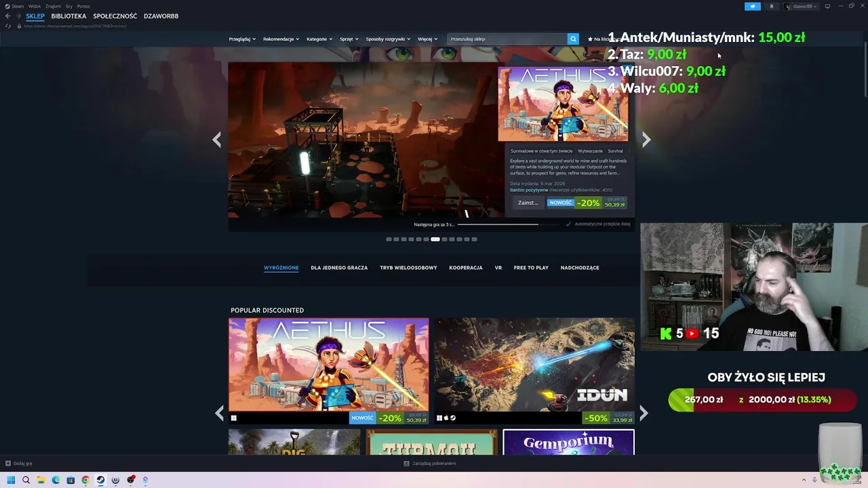Click the padlock icon beside the URL
This screenshot has width=868, height=488.
19,26
